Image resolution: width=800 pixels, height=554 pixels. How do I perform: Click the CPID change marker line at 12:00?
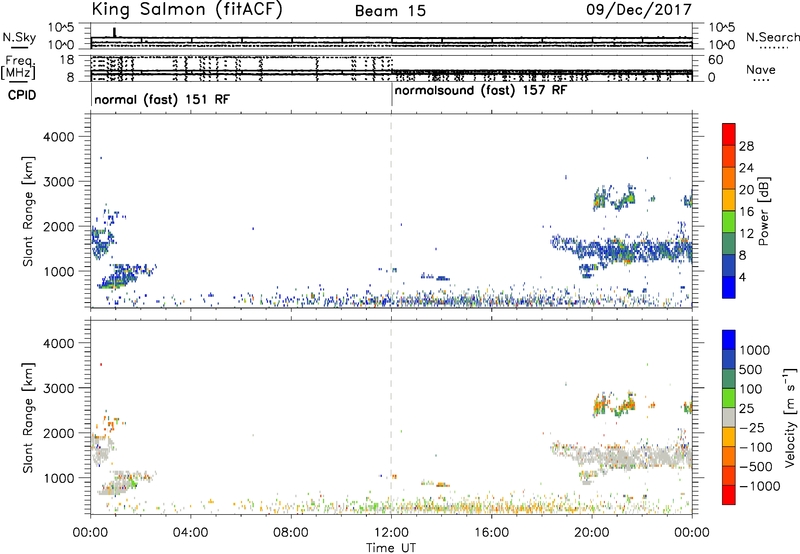[x=392, y=95]
